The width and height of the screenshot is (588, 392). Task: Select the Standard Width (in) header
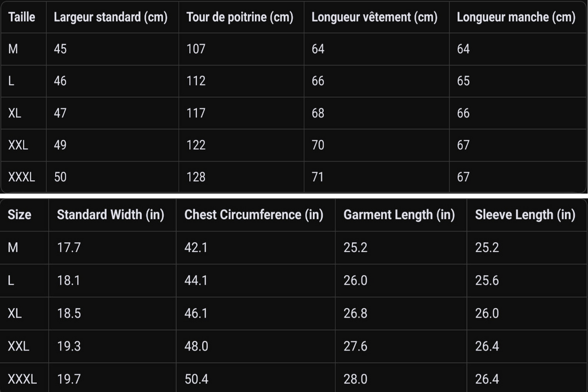[111, 215]
